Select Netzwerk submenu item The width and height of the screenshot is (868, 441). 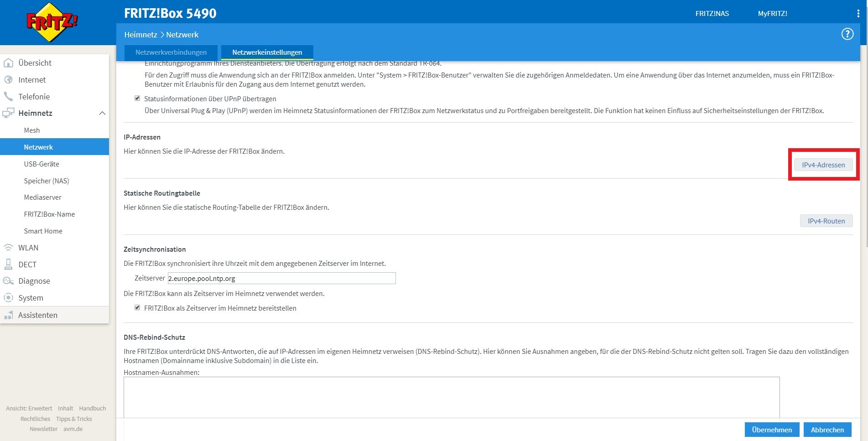coord(55,147)
